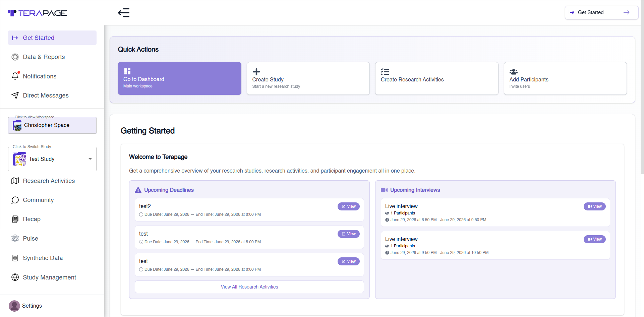The height and width of the screenshot is (317, 644).
Task: Click the Terapage logo
Action: click(x=37, y=13)
